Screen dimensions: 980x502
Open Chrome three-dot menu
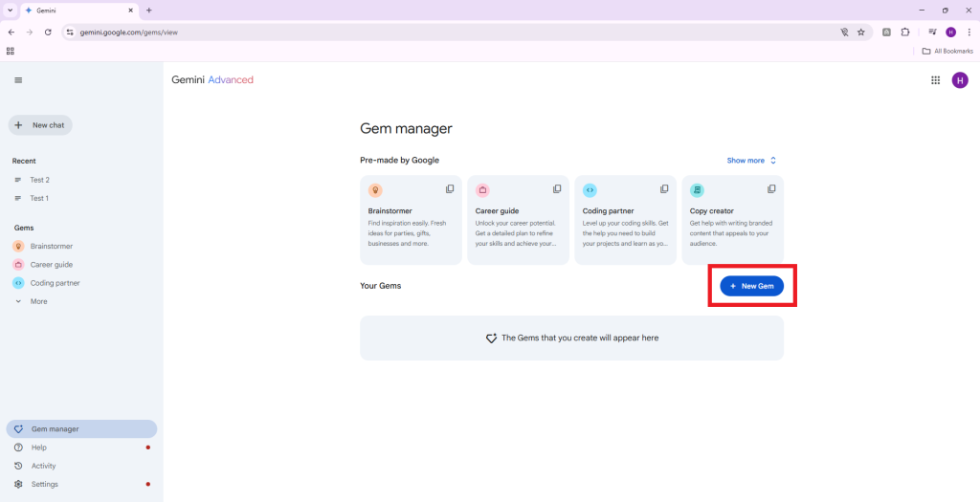(969, 32)
